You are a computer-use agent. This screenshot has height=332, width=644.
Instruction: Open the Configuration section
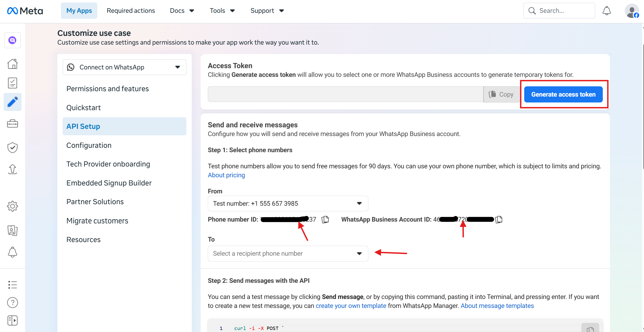tap(89, 145)
